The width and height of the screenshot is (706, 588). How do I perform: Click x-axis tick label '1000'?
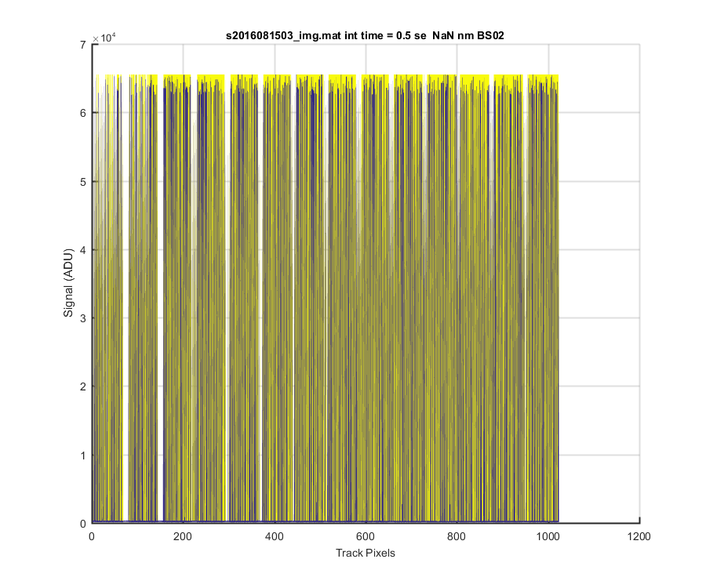(548, 536)
